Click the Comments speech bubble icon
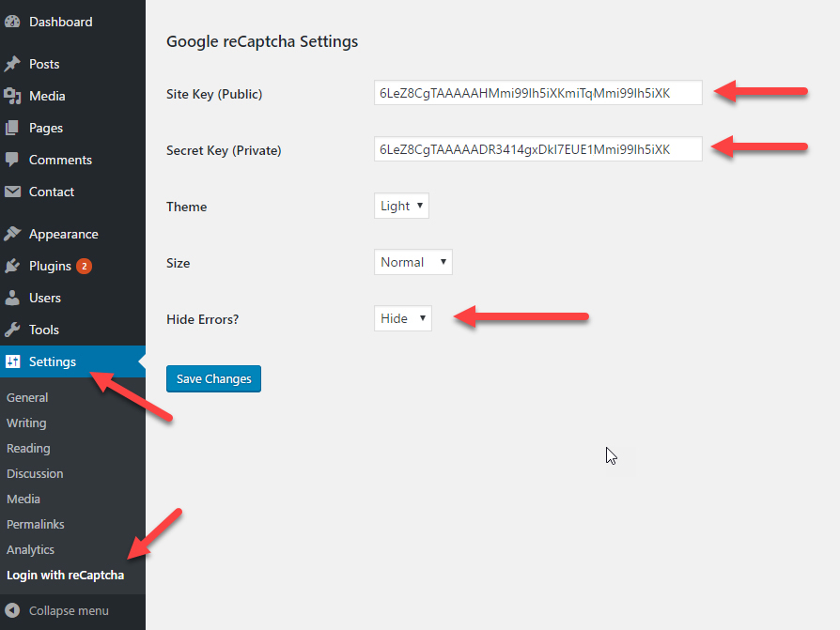The width and height of the screenshot is (840, 630). (x=12, y=160)
